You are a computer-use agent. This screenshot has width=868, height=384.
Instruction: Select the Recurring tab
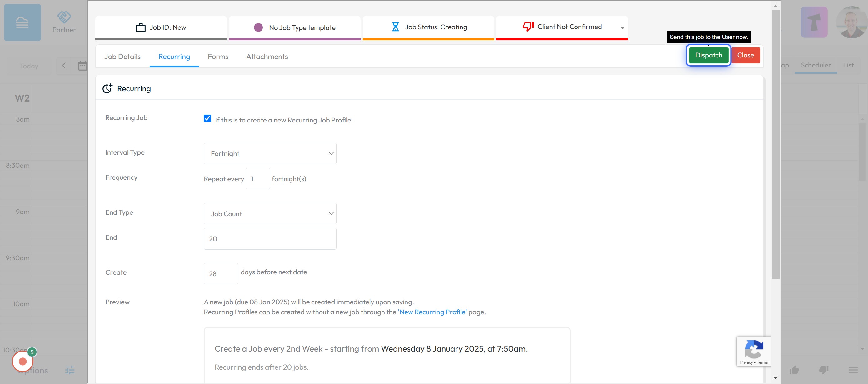pos(174,57)
